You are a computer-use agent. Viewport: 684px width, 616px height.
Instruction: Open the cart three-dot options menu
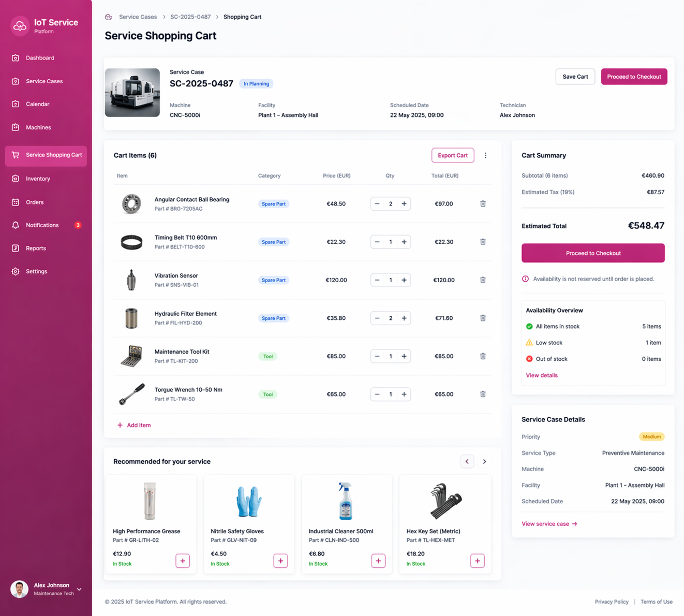coord(485,155)
